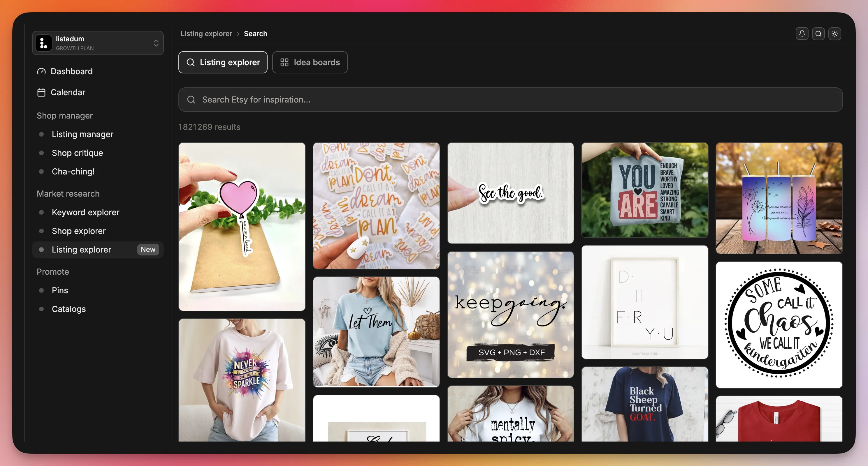This screenshot has width=868, height=466.
Task: Click the search magnifier icon in the header
Action: 818,34
